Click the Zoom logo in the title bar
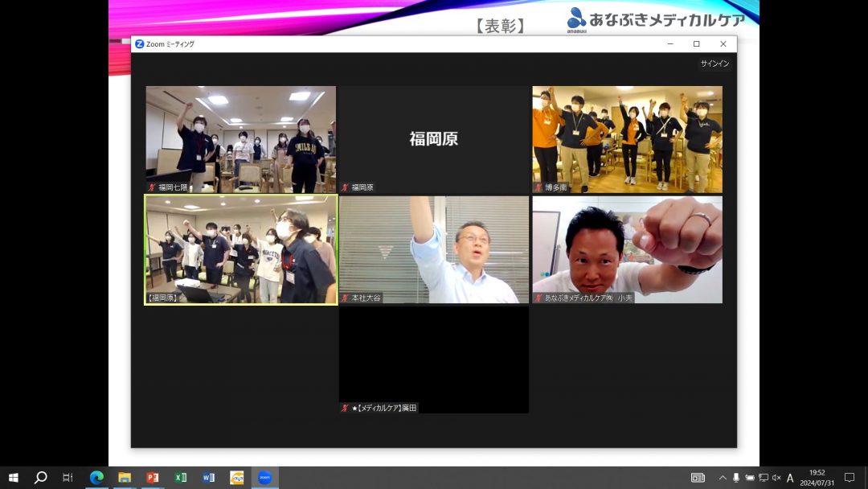The image size is (868, 489). (140, 44)
